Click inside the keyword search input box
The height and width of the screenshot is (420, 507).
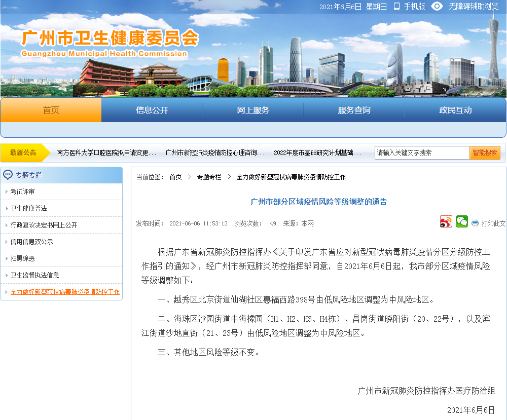coord(421,152)
